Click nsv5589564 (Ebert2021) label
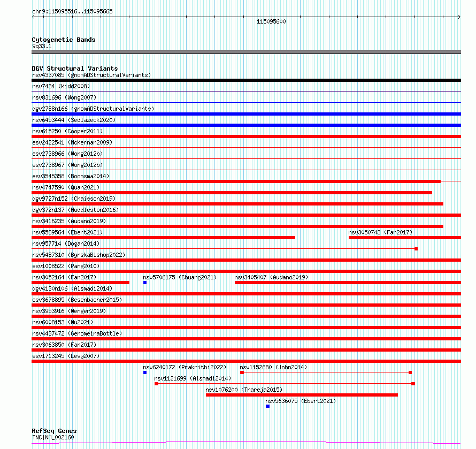This screenshot has width=476, height=449. click(67, 232)
